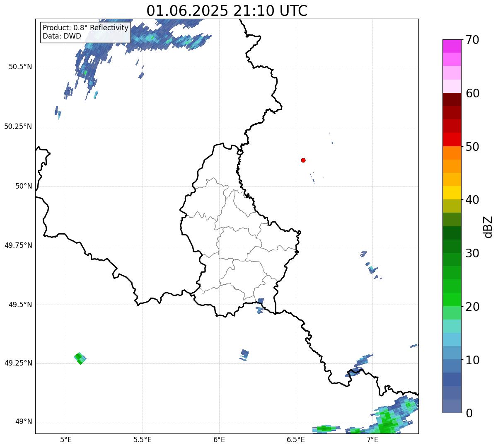Click the 50°N latitude label
Viewport: 498px width, 448px height.
point(24,186)
